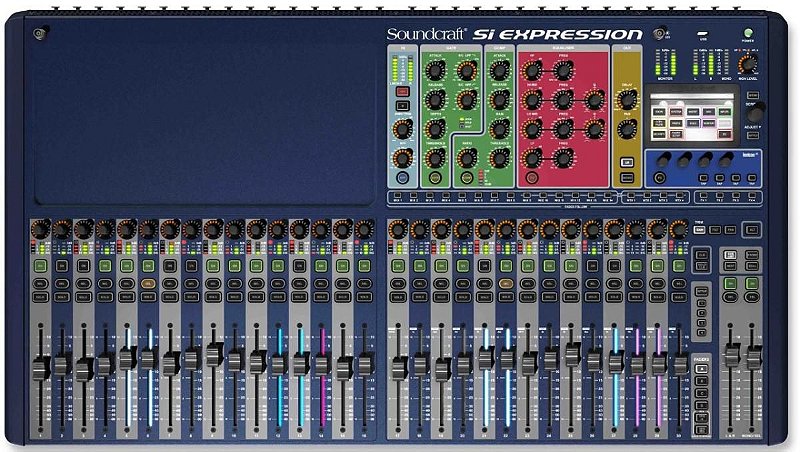Viewport: 800px width, 452px height.
Task: Click the Compressor Ratio knob
Action: pyautogui.click(x=466, y=158)
